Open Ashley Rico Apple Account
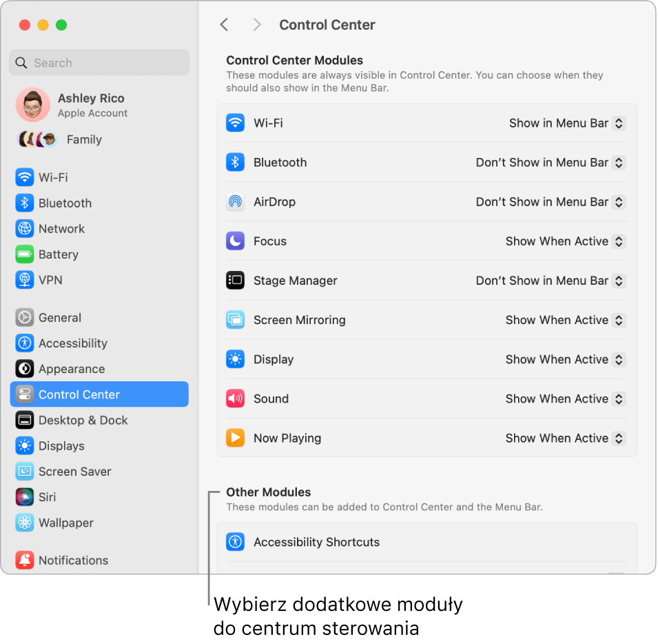The height and width of the screenshot is (644, 658). click(99, 105)
